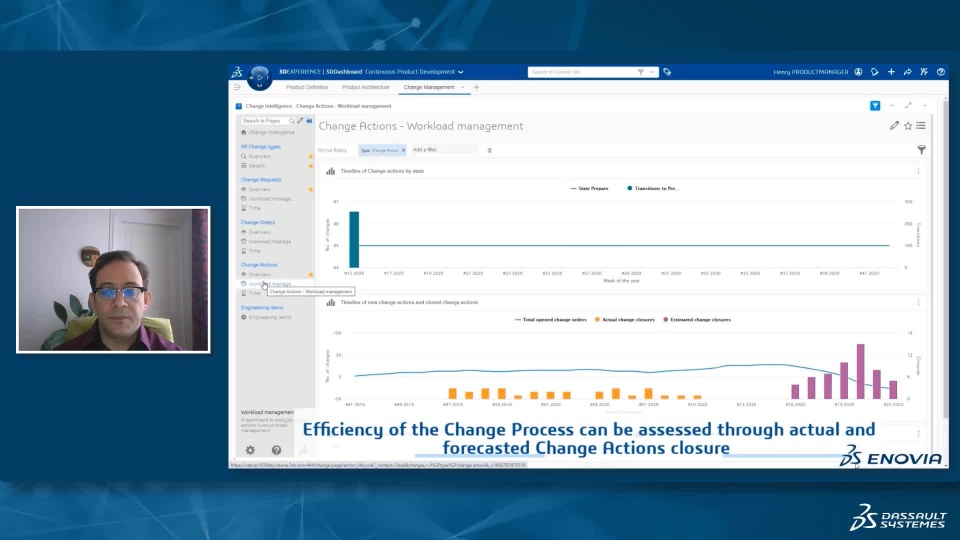Click the share arrow icon

tap(908, 72)
